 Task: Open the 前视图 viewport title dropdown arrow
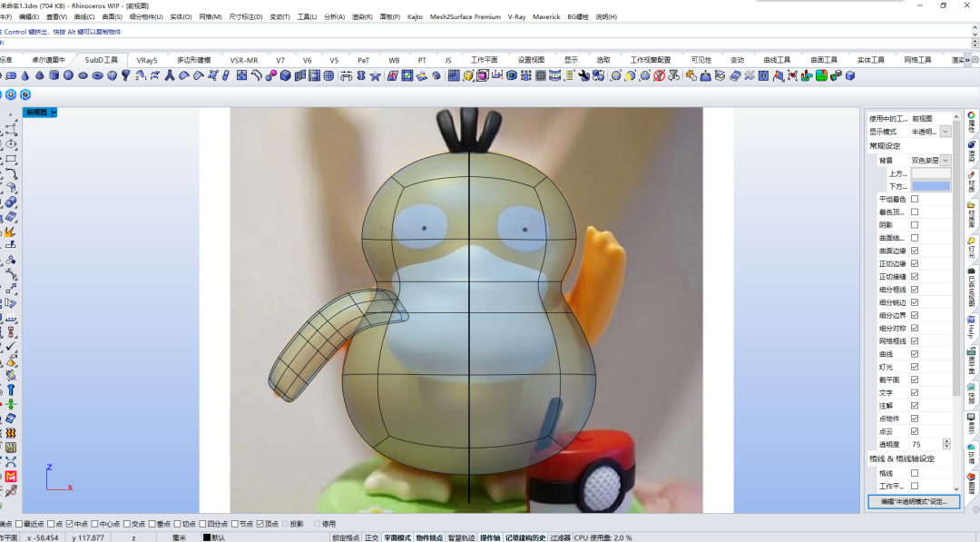click(54, 113)
